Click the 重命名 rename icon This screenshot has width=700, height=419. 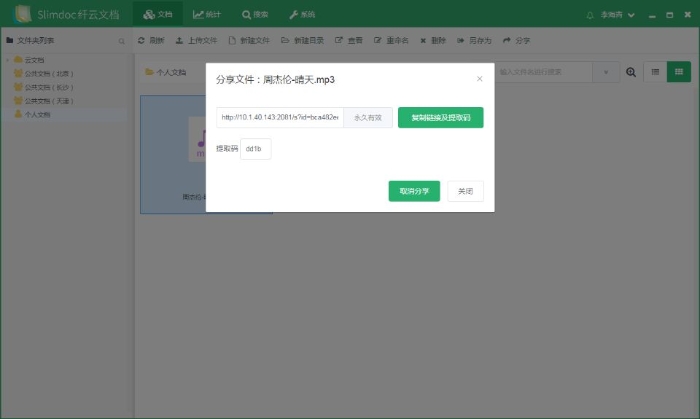coord(378,41)
